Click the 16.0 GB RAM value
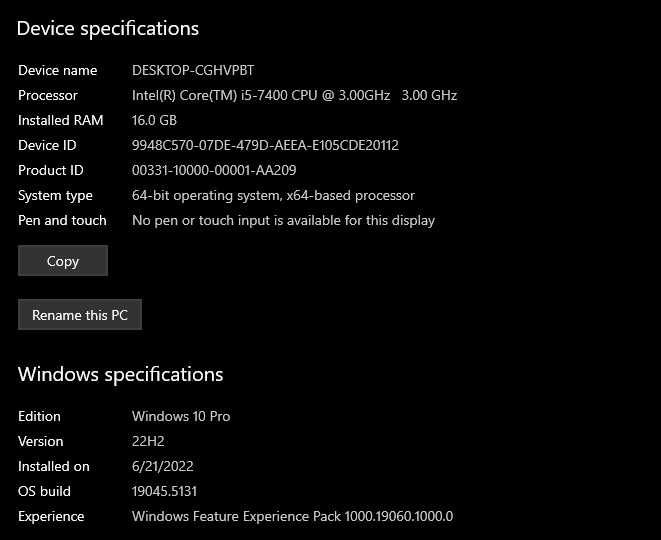Screen dimensions: 661x540 (x=153, y=120)
